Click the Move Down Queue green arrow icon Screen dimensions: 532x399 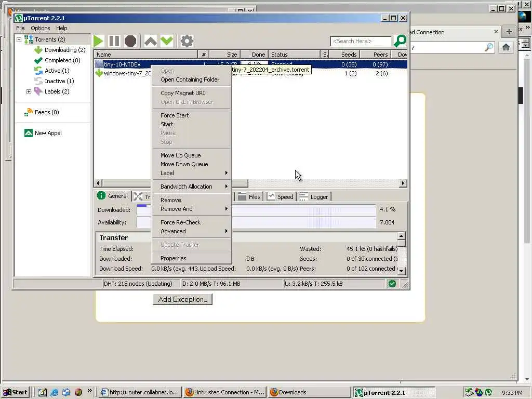(167, 41)
